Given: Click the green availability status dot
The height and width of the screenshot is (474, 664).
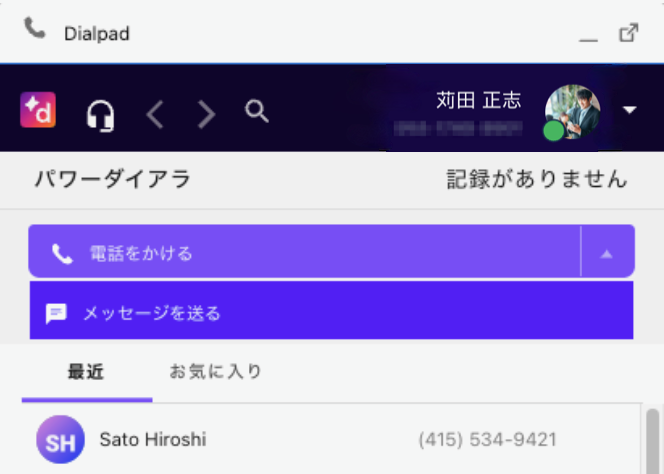Looking at the screenshot, I should pos(553,131).
